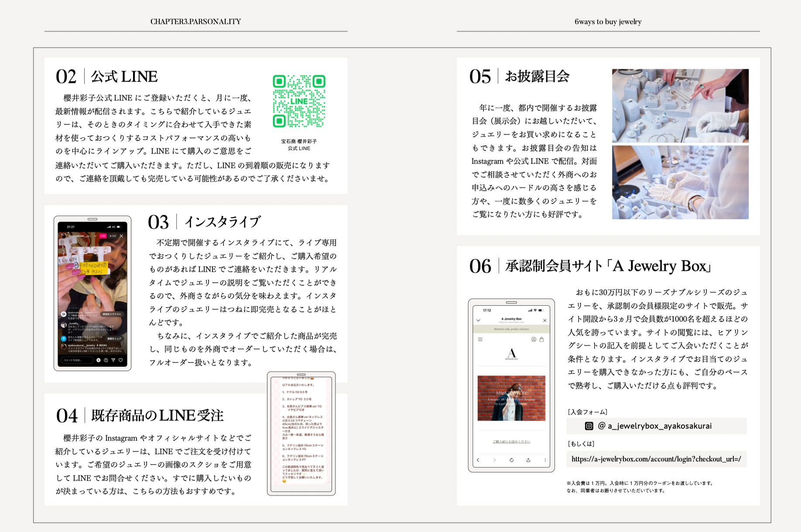Tap the reload icon in A Jewelry Box phone
Image resolution: width=801 pixels, height=532 pixels.
(x=511, y=460)
